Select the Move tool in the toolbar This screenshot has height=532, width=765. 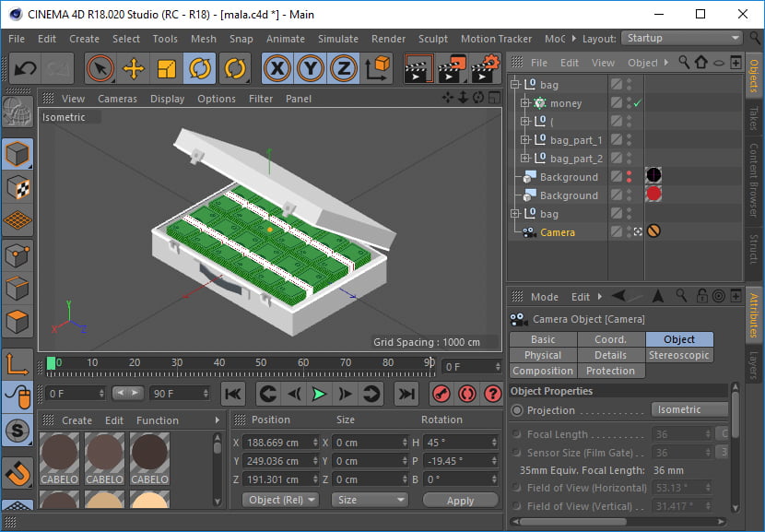(134, 67)
